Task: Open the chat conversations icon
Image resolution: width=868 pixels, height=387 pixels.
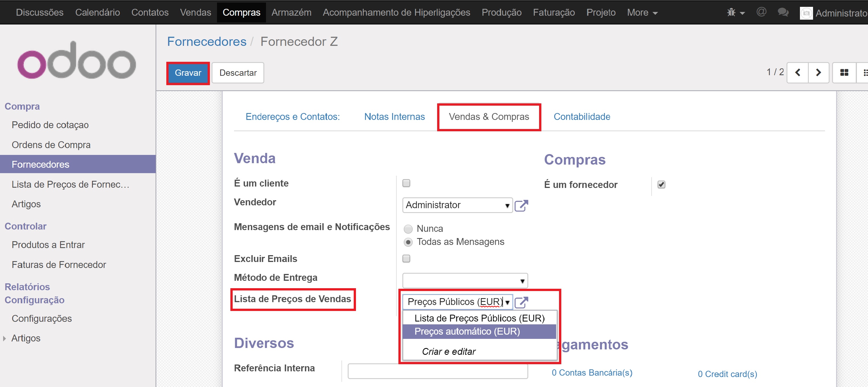Action: tap(783, 13)
